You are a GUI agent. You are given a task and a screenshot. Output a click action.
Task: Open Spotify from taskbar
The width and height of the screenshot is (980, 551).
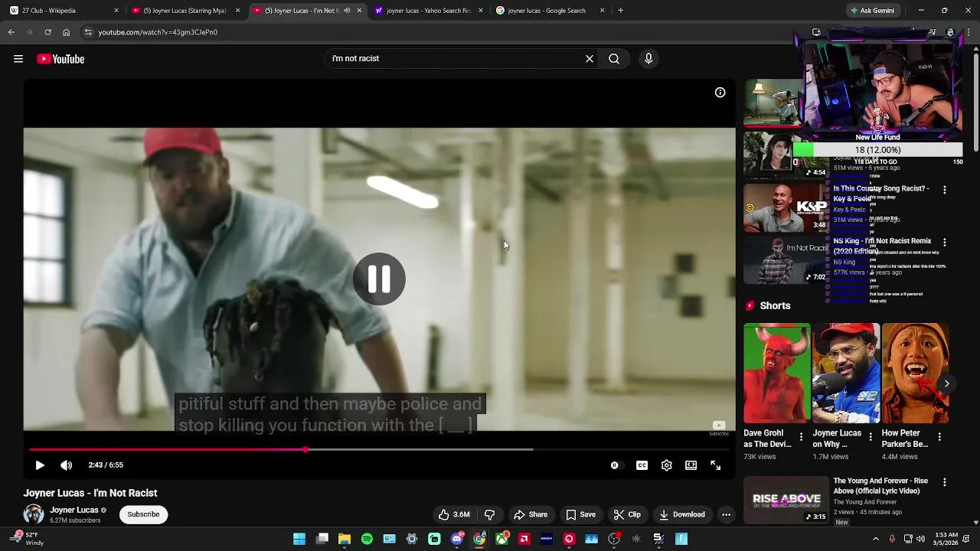367,539
